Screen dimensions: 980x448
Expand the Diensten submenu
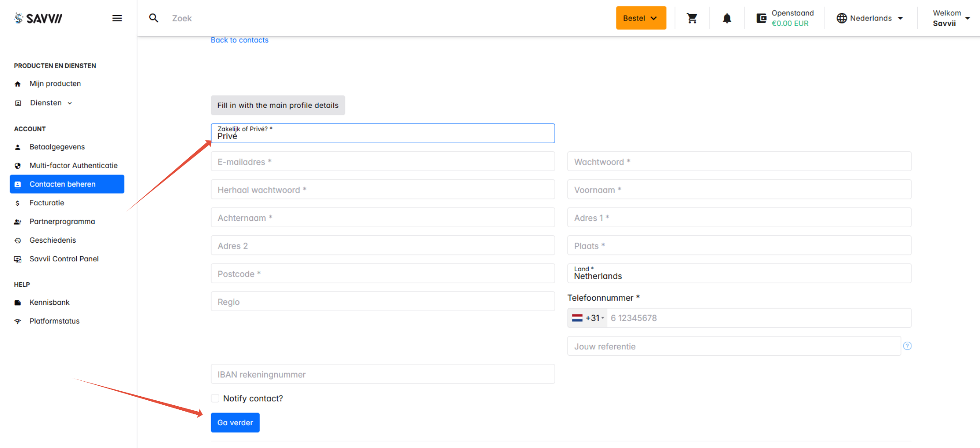pyautogui.click(x=50, y=103)
